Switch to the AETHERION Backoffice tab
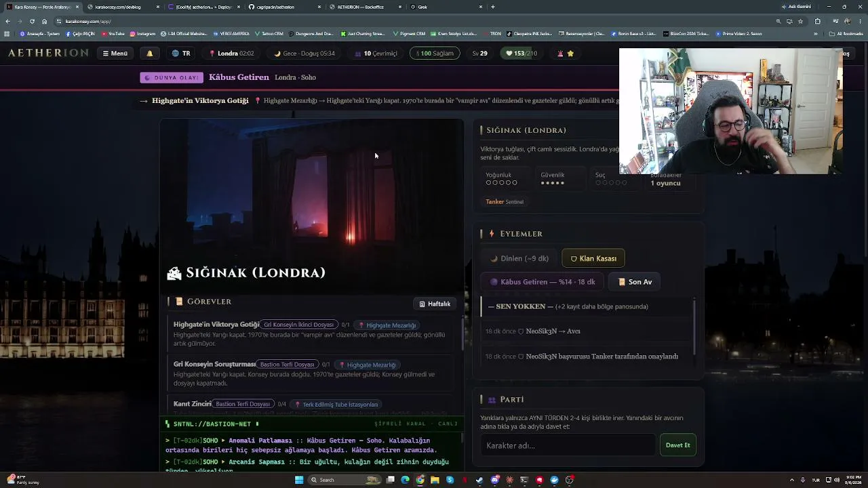 (x=366, y=7)
